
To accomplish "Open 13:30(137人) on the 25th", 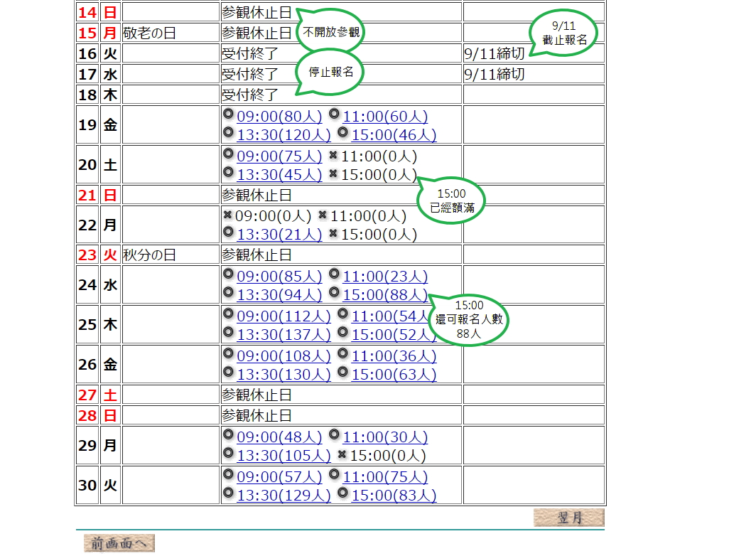I will (283, 335).
